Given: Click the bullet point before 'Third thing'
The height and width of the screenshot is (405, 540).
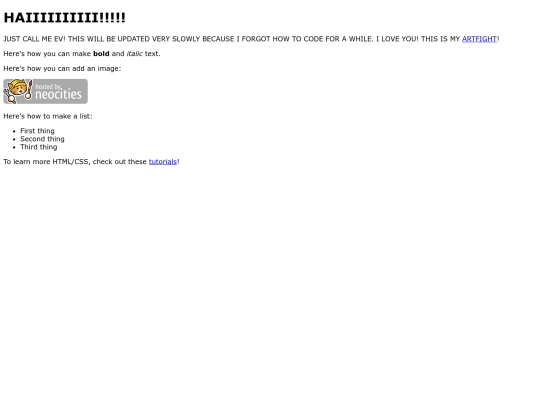Looking at the screenshot, I should click(14, 147).
